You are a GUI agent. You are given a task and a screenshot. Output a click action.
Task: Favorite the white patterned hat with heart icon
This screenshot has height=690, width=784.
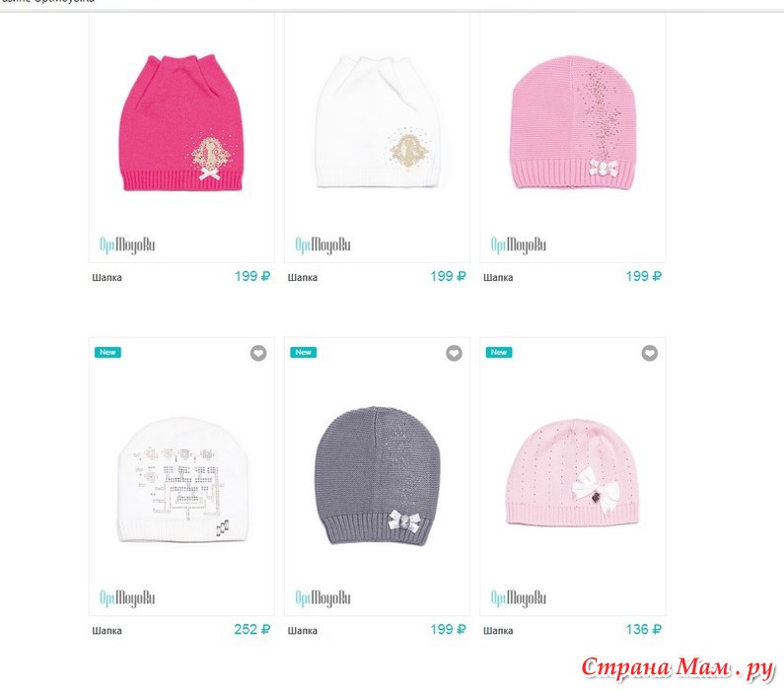(x=258, y=353)
